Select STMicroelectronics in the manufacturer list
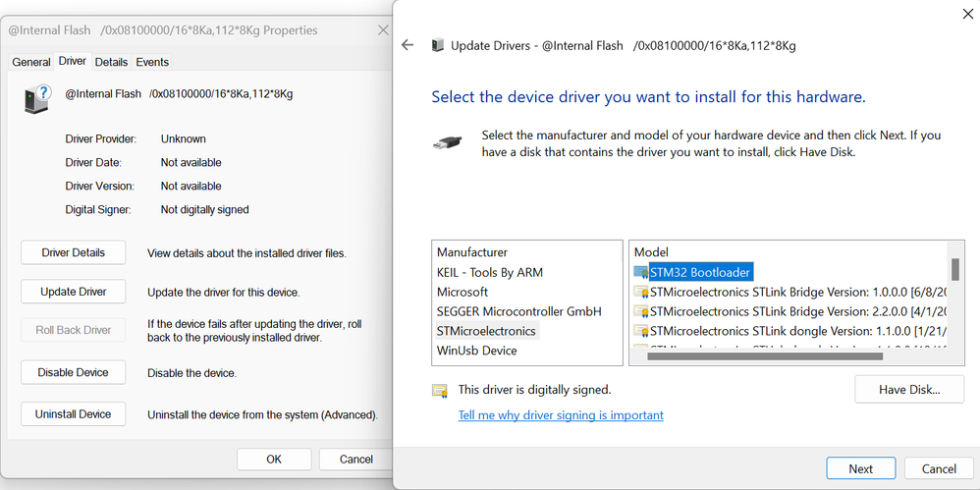Viewport: 980px width, 490px height. click(486, 330)
